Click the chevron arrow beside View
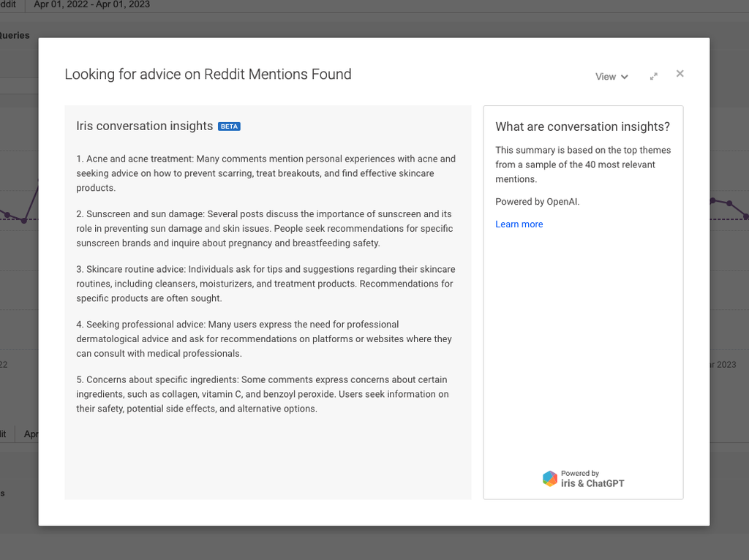The image size is (749, 560). [625, 77]
